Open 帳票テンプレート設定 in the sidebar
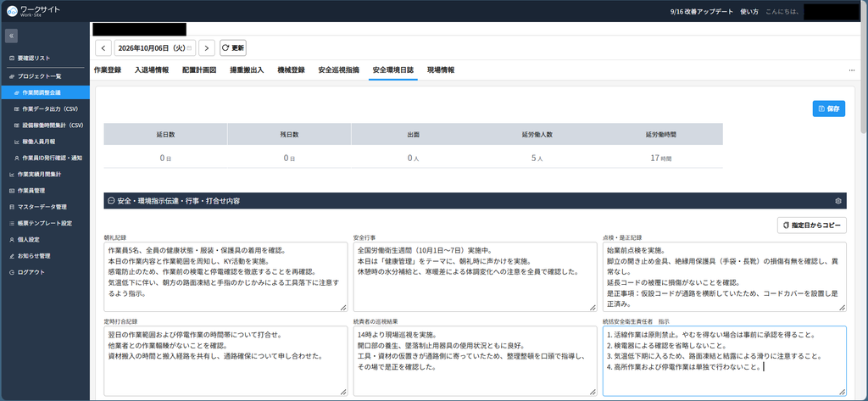Image resolution: width=868 pixels, height=401 pixels. click(x=45, y=223)
